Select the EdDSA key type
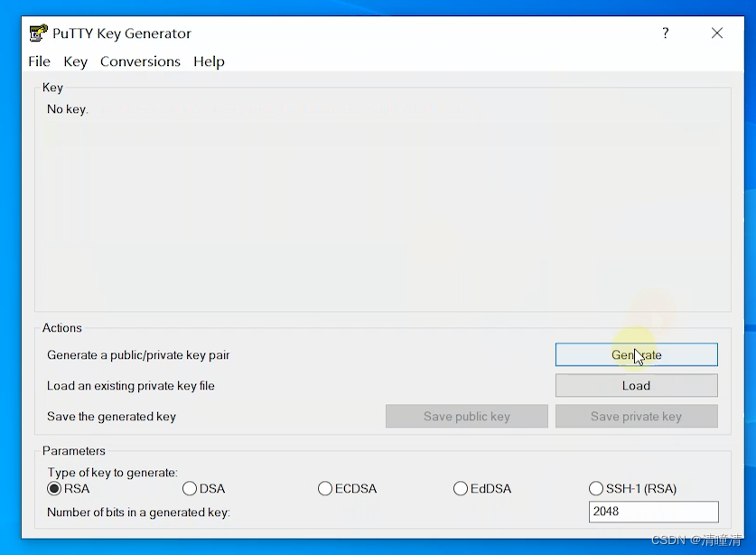The height and width of the screenshot is (555, 756). 482,488
